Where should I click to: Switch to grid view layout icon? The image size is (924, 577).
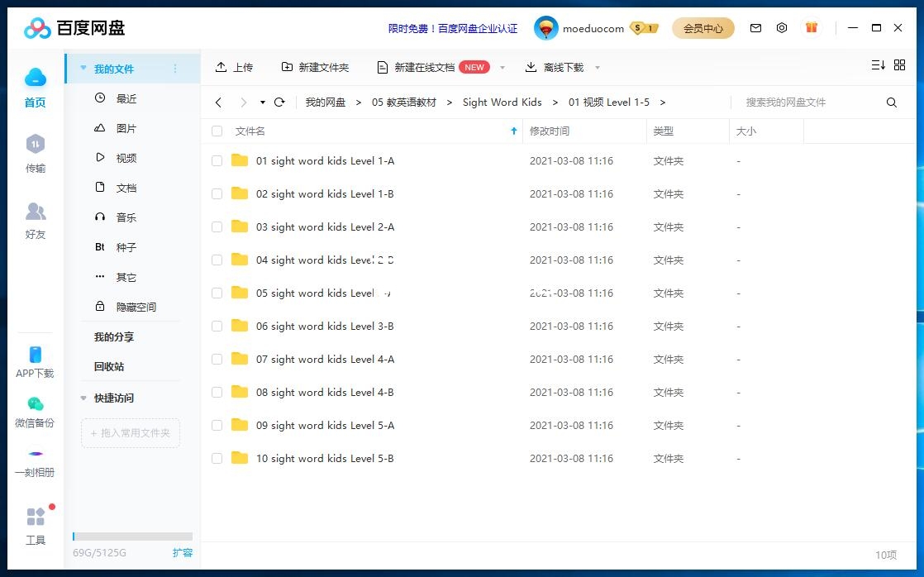point(900,65)
